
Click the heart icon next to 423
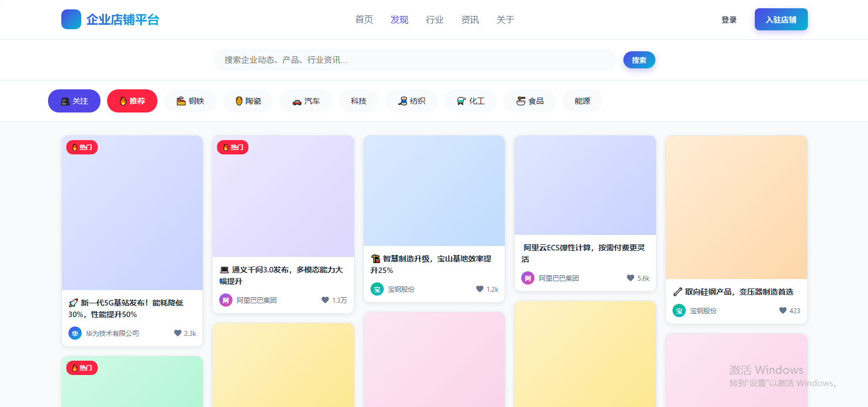point(783,310)
